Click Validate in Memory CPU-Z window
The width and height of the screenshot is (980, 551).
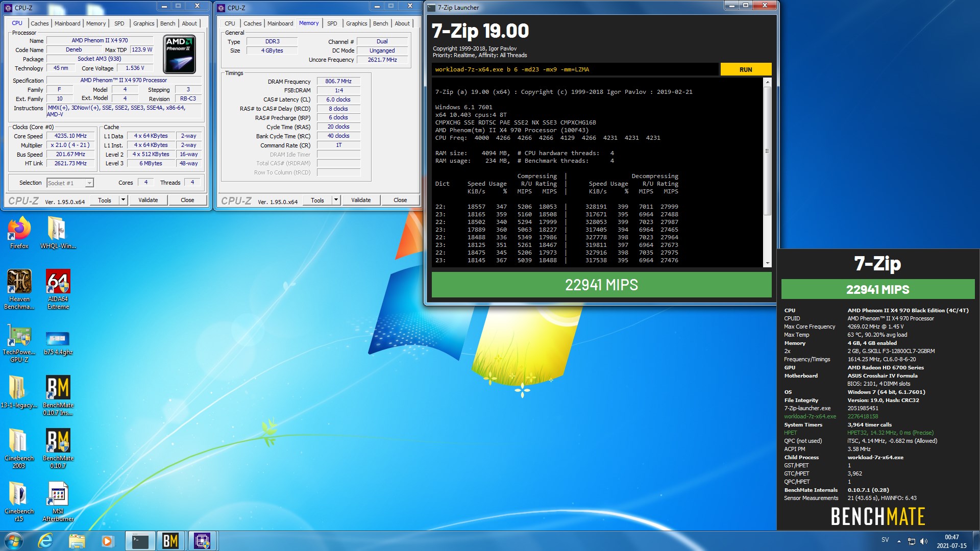(361, 200)
